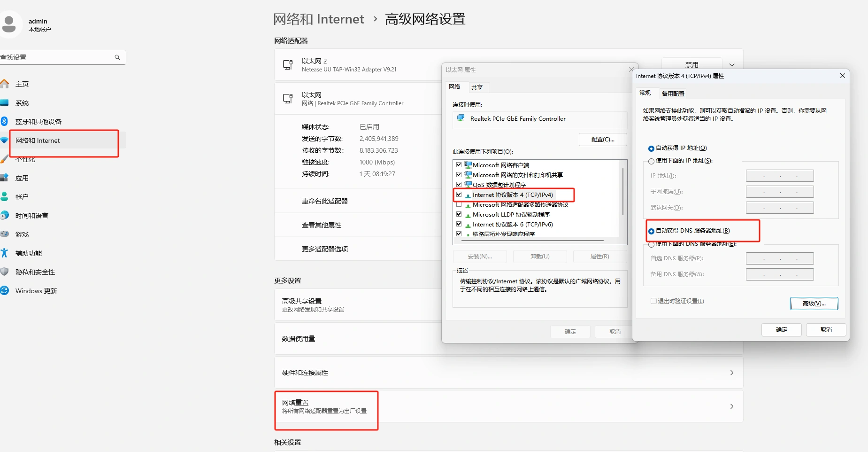This screenshot has height=452, width=868.
Task: Toggle Microsoft LLDP checkbox
Action: click(x=459, y=214)
